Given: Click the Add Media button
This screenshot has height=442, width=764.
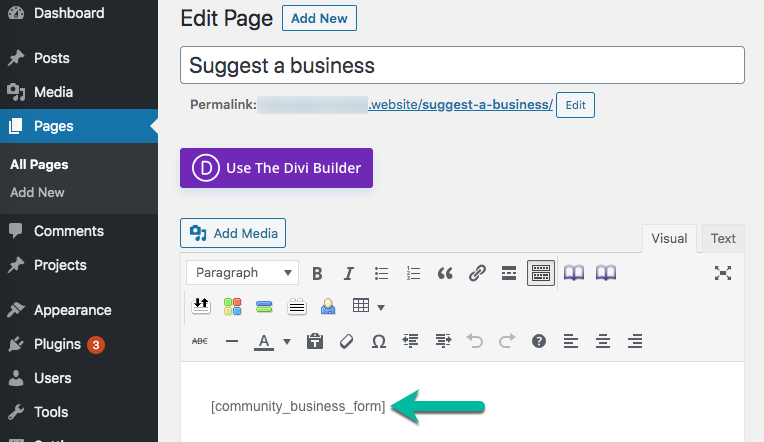Looking at the screenshot, I should (x=233, y=233).
